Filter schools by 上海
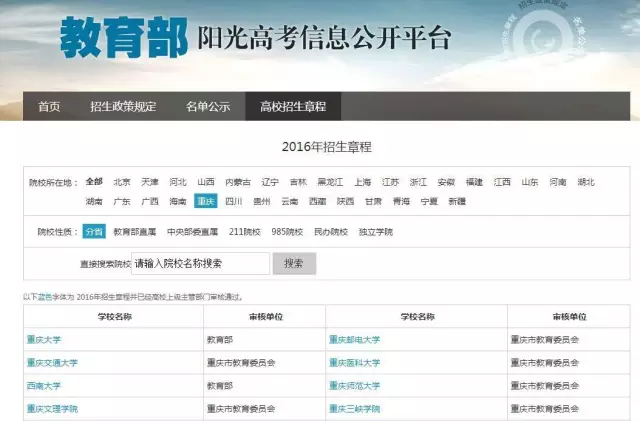The image size is (640, 421). (x=362, y=182)
